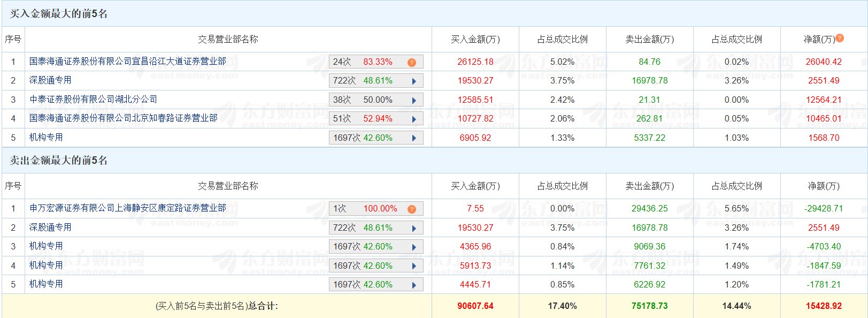Click the orange info icon in 申万宏源 row
This screenshot has height=318, width=868.
tap(411, 209)
